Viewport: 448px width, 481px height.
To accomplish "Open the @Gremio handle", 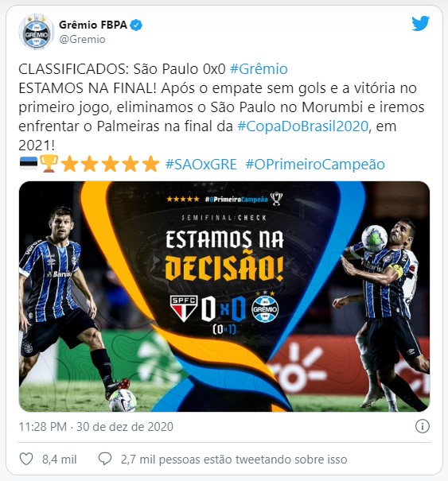I will tap(82, 40).
